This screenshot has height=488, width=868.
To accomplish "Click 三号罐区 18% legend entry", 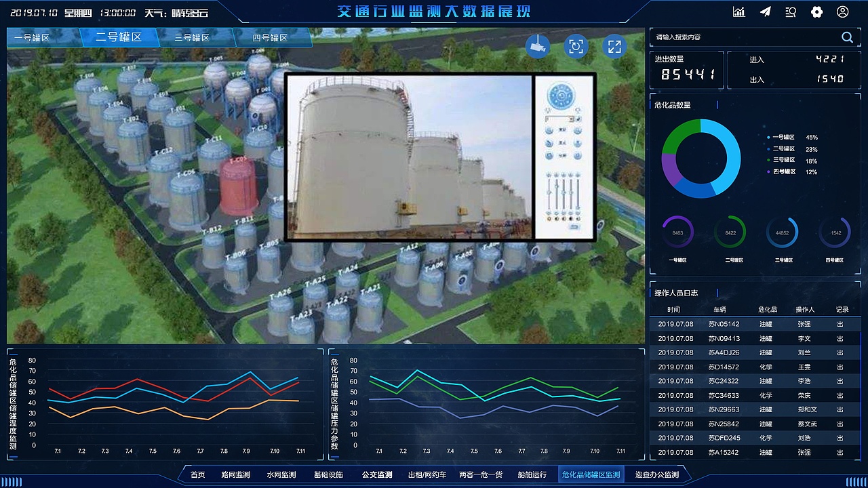I will [x=792, y=160].
